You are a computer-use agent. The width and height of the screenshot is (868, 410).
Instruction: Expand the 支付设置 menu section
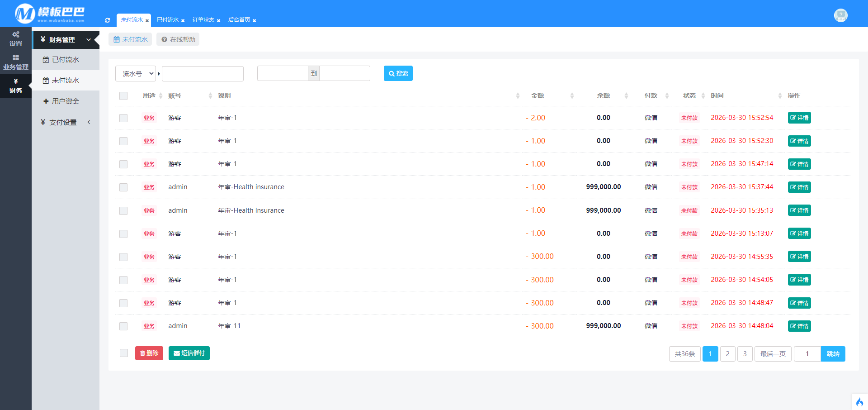[66, 122]
